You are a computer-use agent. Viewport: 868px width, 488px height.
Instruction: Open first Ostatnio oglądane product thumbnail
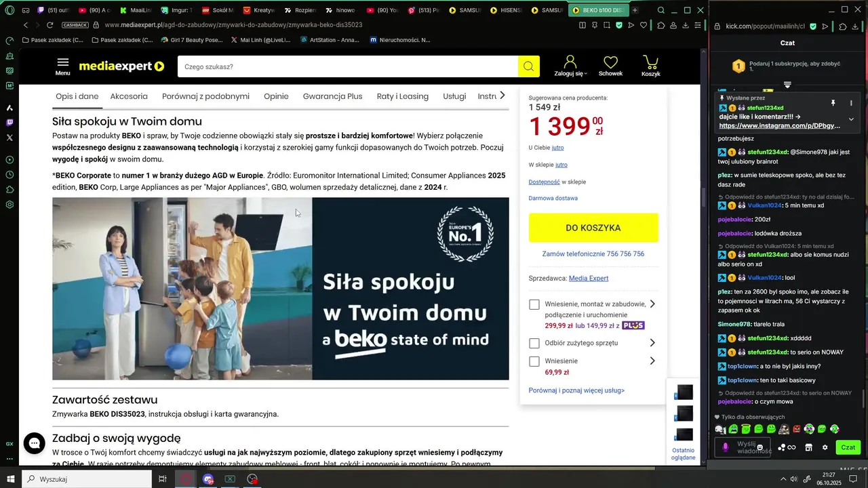[x=684, y=392]
